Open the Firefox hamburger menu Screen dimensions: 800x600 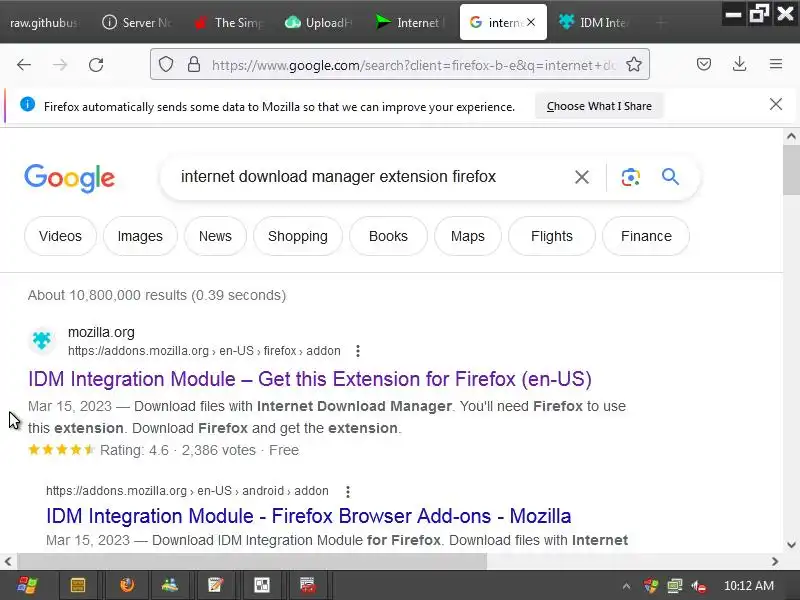[776, 64]
